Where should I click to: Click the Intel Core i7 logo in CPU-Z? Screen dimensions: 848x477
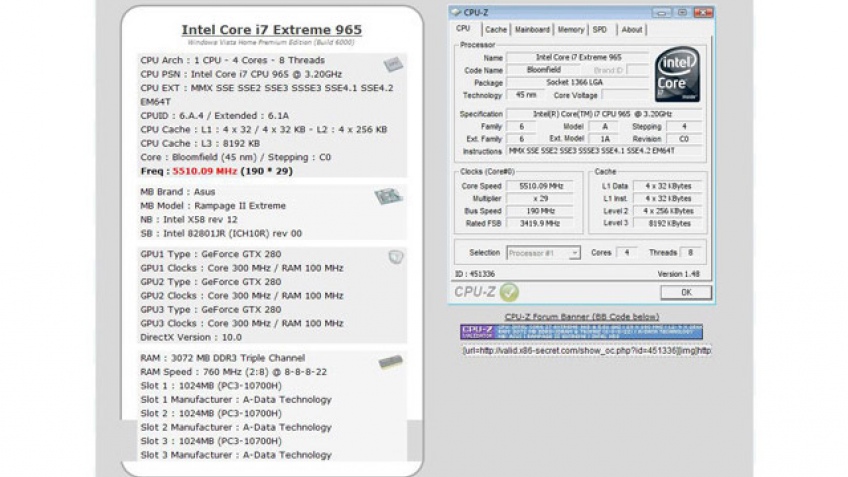click(677, 75)
